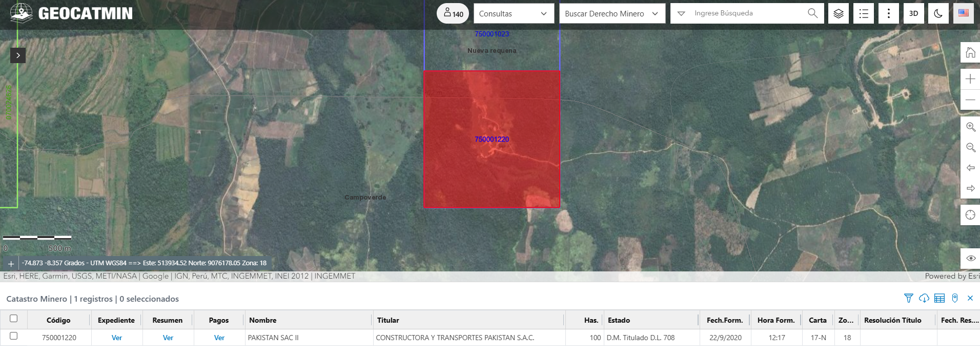Screen dimensions: 980x354
Task: Expand the search filter triangle
Action: [x=681, y=13]
